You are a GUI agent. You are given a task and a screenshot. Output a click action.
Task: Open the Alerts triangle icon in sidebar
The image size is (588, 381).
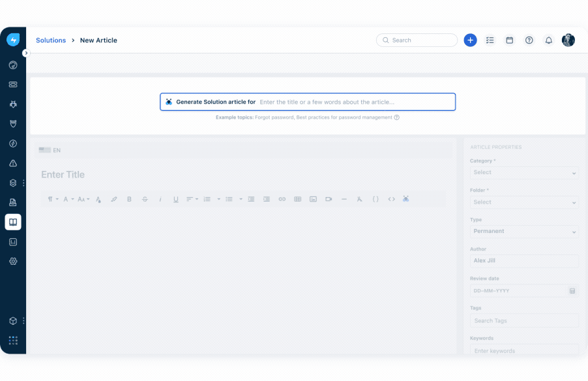click(13, 163)
